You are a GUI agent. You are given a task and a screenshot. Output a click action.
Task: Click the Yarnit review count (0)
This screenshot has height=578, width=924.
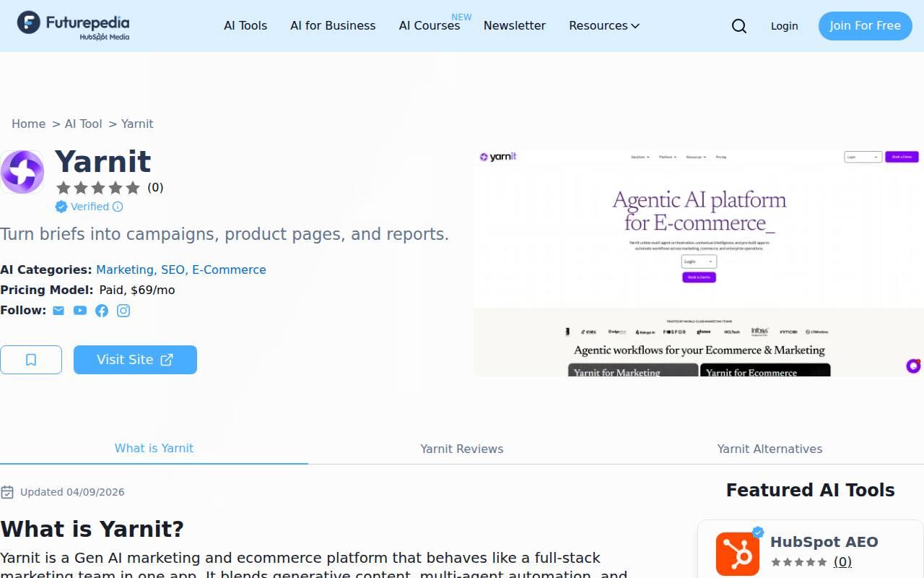(x=155, y=188)
